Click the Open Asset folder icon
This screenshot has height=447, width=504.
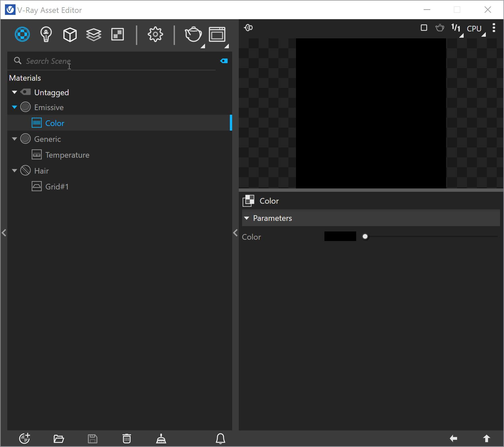pos(59,439)
